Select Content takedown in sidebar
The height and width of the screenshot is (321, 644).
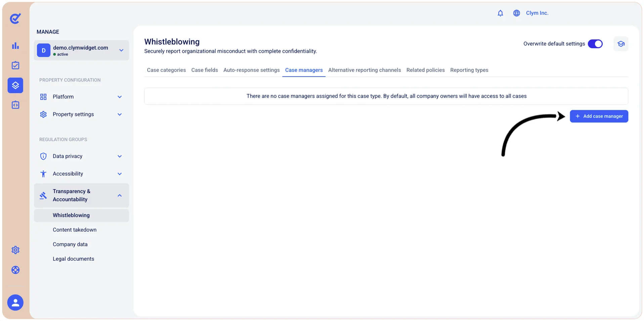tap(75, 230)
